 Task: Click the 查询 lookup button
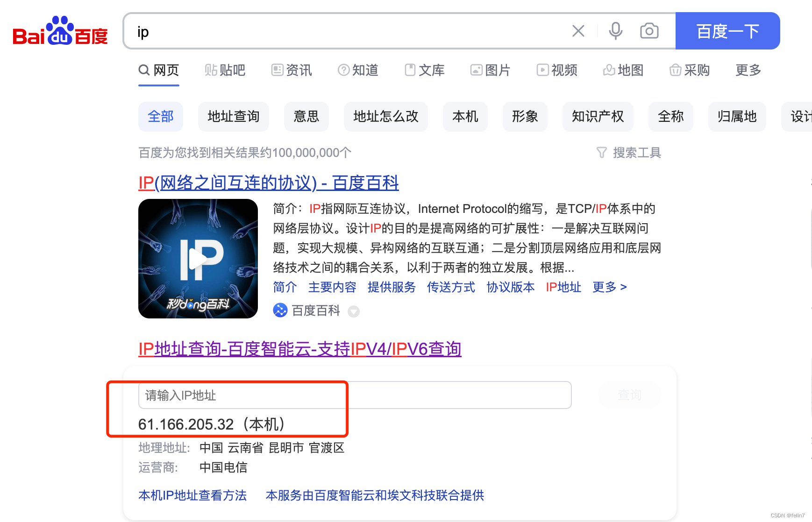[x=630, y=395]
